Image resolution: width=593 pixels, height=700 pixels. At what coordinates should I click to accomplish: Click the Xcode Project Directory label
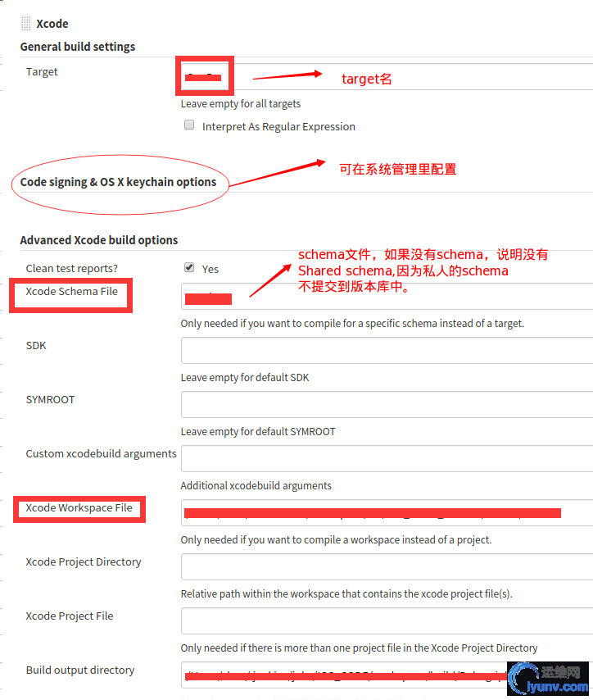(x=84, y=562)
